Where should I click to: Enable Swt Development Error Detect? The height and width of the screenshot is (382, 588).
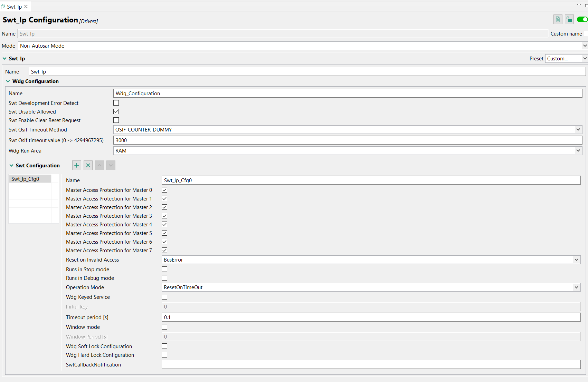coord(116,102)
